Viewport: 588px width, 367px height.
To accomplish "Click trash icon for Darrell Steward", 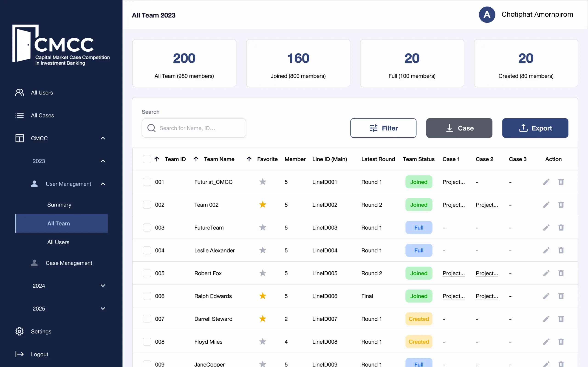I will 561,319.
